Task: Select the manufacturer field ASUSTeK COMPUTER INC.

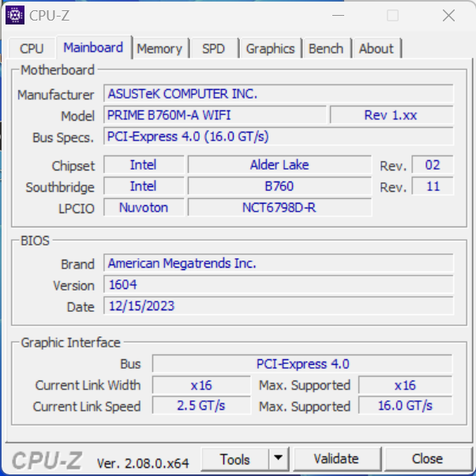Action: tap(279, 94)
